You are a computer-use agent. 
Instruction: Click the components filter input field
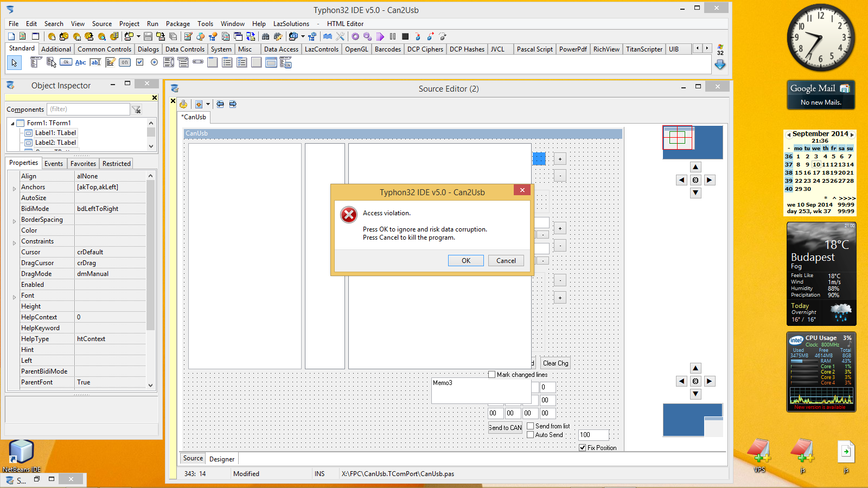point(88,110)
